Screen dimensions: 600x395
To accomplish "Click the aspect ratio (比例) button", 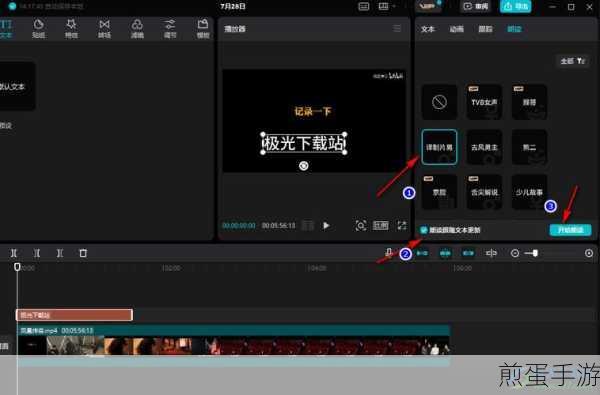I will [380, 225].
